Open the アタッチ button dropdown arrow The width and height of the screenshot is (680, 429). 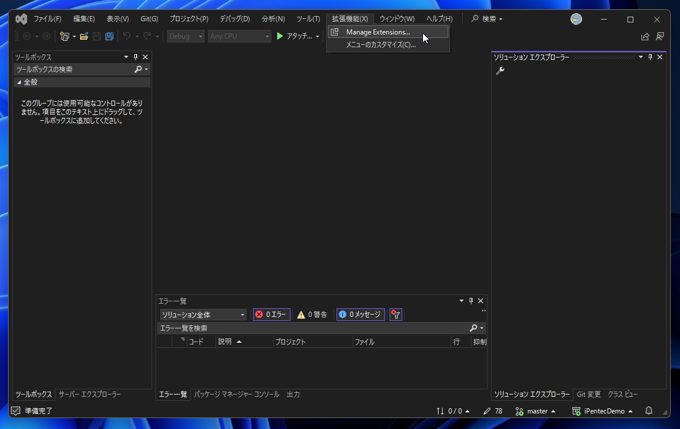tap(317, 36)
